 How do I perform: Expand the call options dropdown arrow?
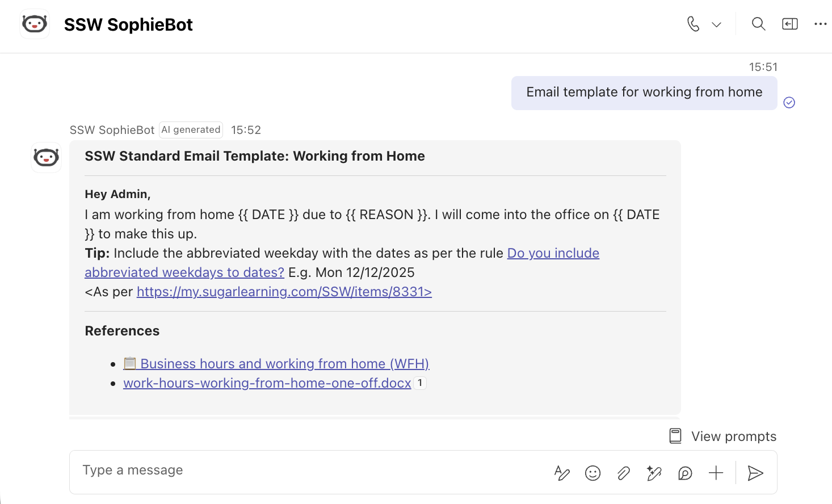pos(716,24)
